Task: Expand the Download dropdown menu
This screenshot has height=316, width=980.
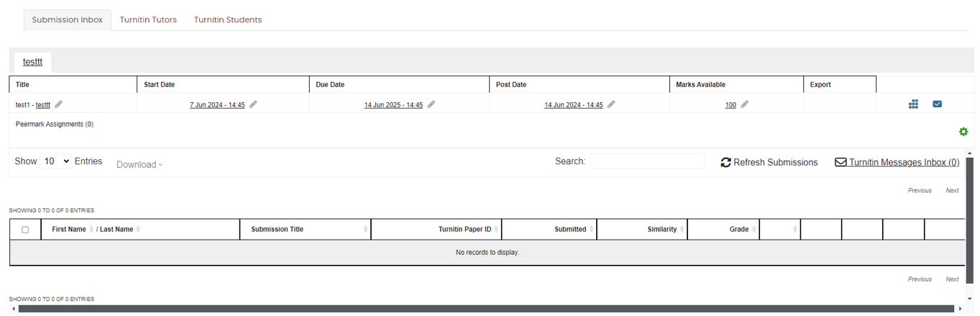Action: click(x=139, y=165)
